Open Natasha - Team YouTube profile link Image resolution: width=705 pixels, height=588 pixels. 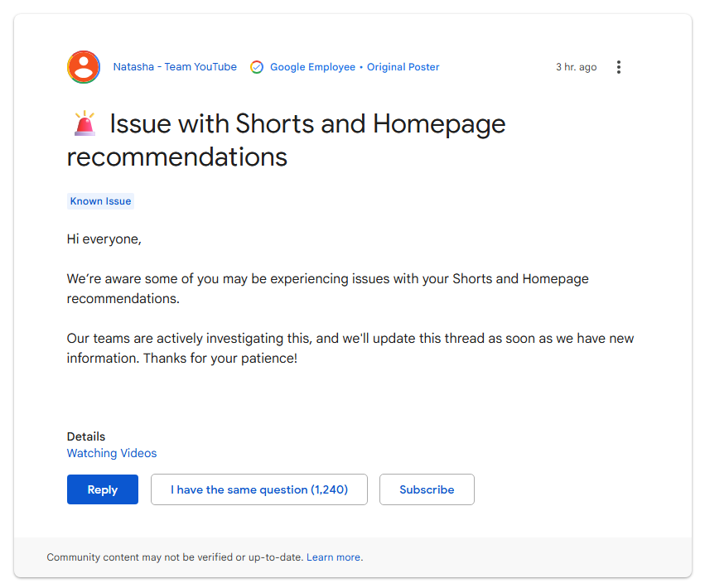pos(175,66)
